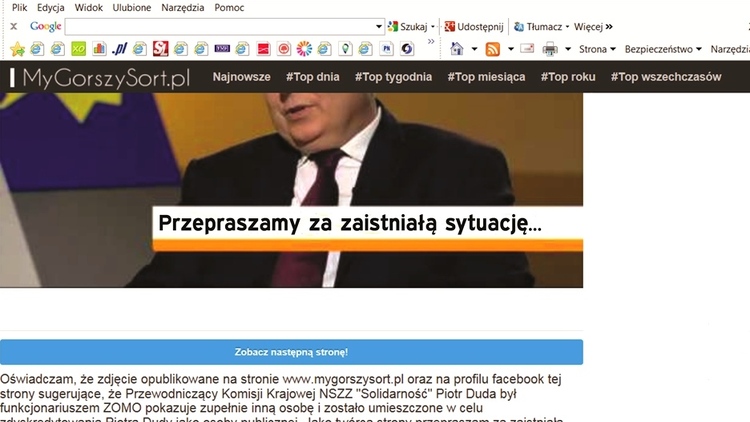Click the orange RSS feeds icon
Viewport: 750px width, 422px height.
[x=493, y=49]
